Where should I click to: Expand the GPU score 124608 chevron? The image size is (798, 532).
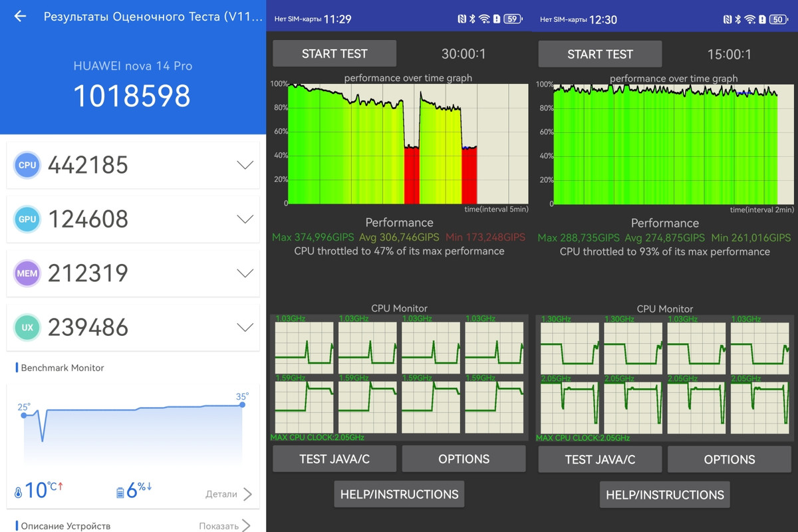coord(245,219)
